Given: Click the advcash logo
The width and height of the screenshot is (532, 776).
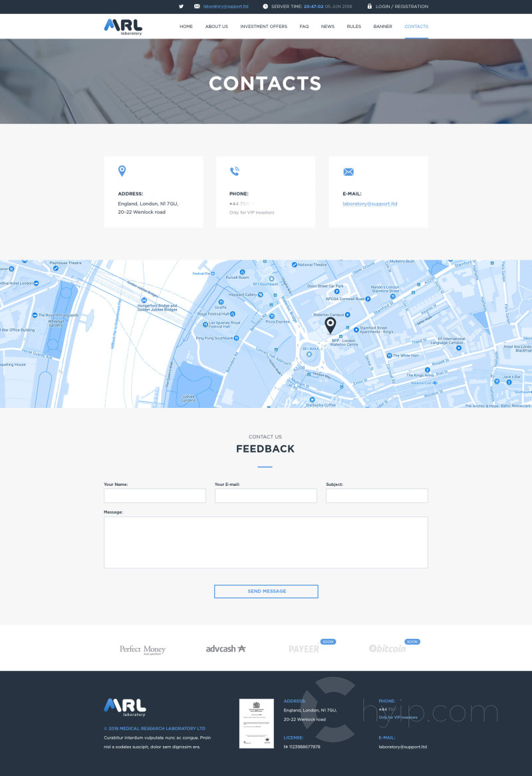Looking at the screenshot, I should [225, 648].
